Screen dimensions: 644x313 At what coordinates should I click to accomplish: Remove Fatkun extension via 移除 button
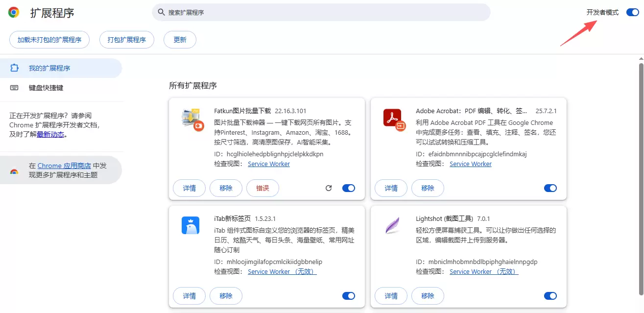[226, 188]
